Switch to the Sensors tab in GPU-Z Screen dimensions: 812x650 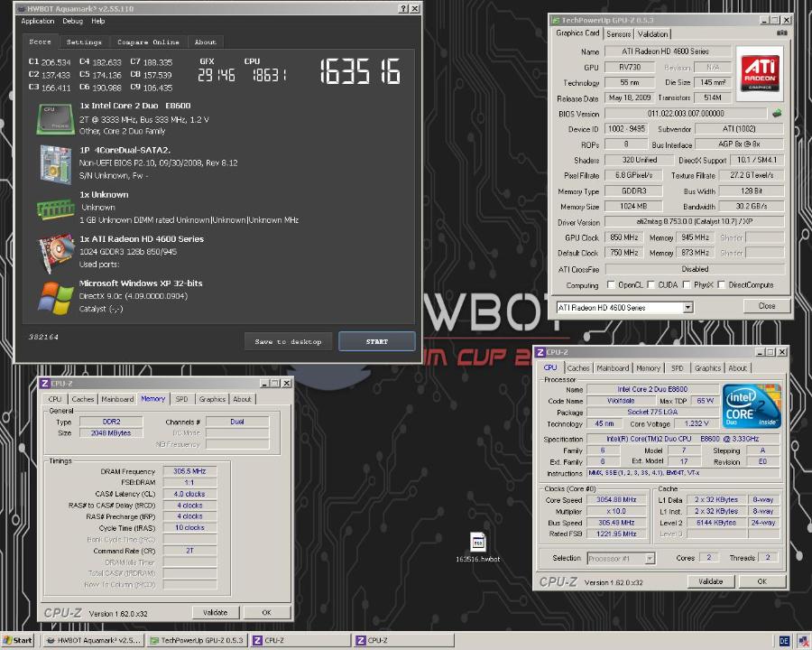(618, 34)
